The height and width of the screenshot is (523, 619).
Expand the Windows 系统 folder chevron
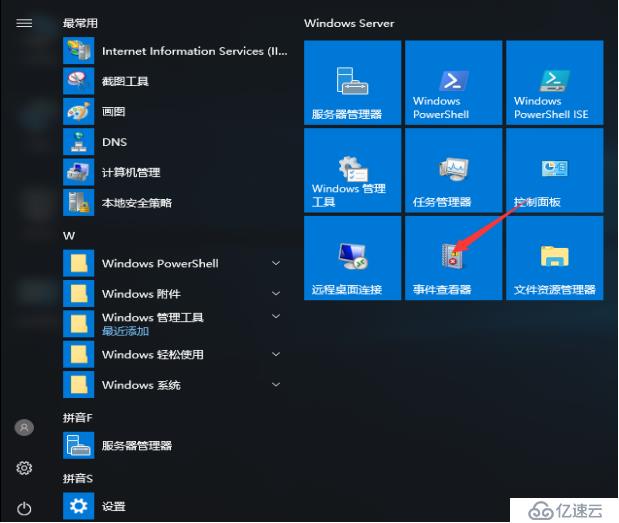(276, 384)
